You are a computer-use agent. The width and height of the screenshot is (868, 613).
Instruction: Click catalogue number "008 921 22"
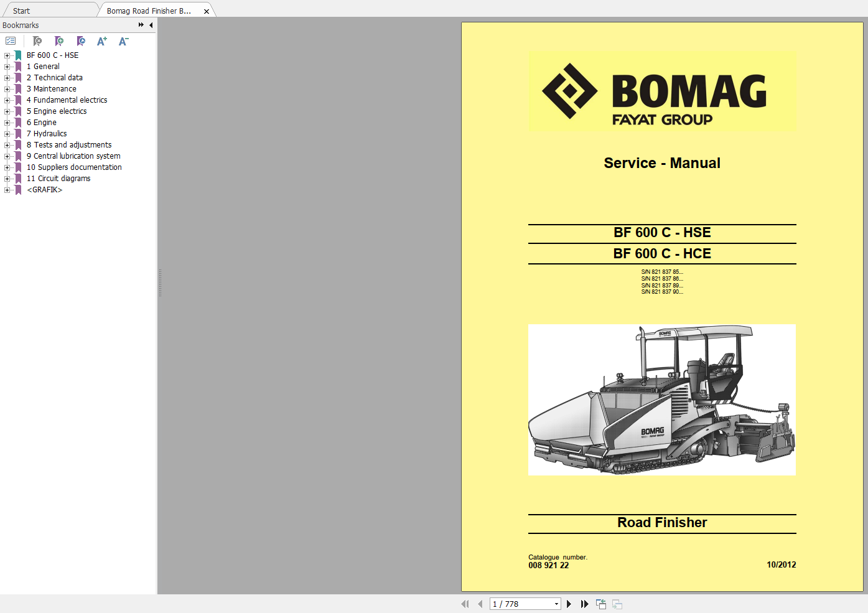click(548, 565)
